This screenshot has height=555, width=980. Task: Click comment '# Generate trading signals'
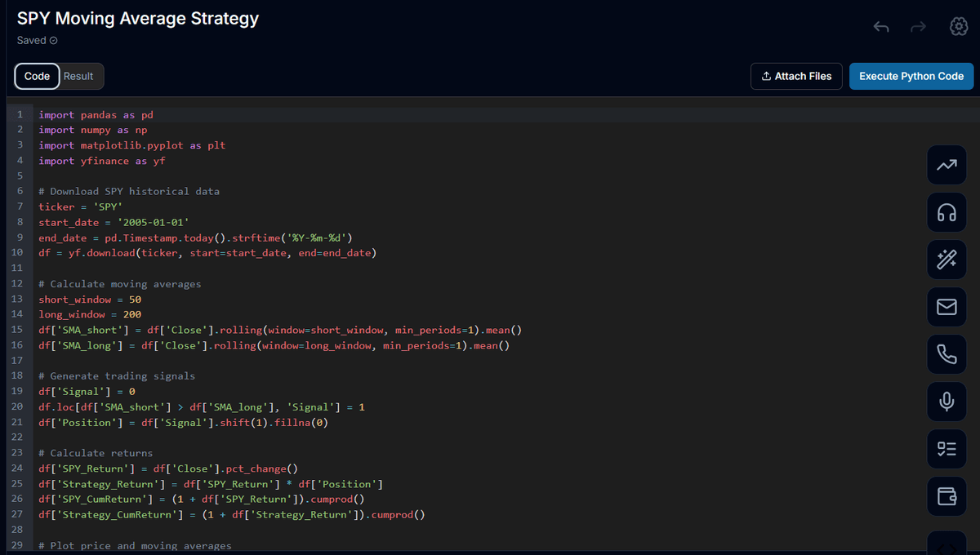click(117, 376)
